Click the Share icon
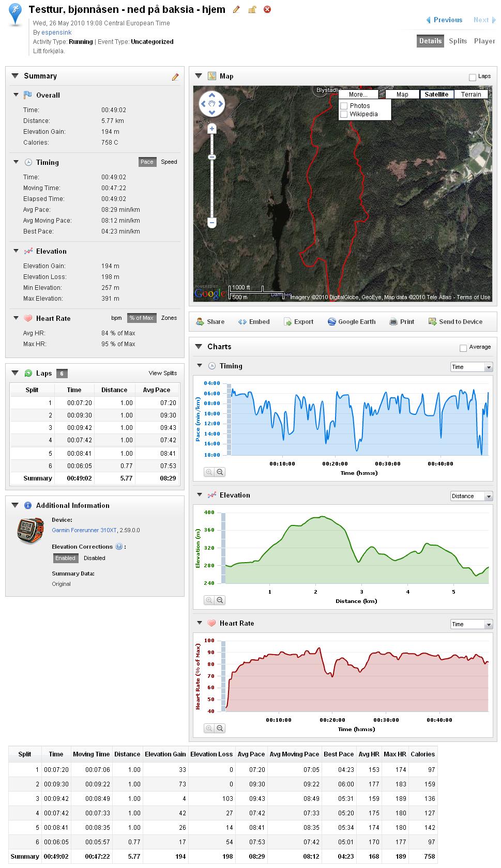Image resolution: width=501 pixels, height=868 pixels. pos(200,321)
